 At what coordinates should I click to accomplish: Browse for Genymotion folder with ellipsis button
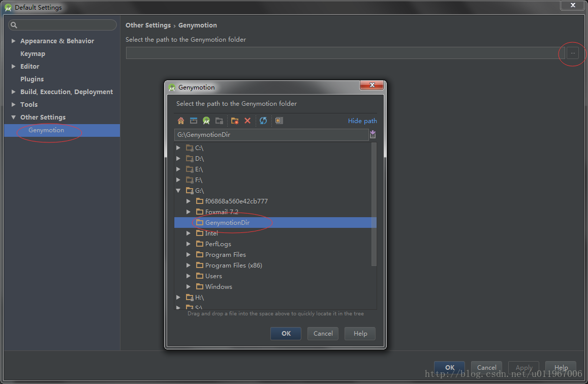coord(573,53)
